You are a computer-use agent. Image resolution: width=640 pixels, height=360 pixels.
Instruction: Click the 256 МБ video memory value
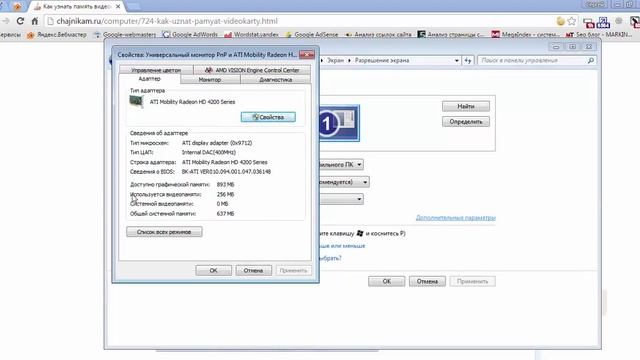click(x=225, y=194)
